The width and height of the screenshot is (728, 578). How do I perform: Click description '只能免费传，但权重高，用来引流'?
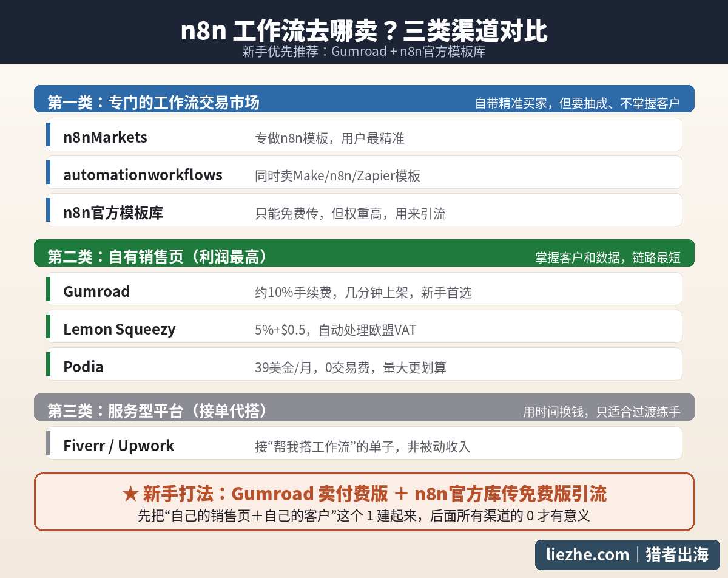(350, 214)
